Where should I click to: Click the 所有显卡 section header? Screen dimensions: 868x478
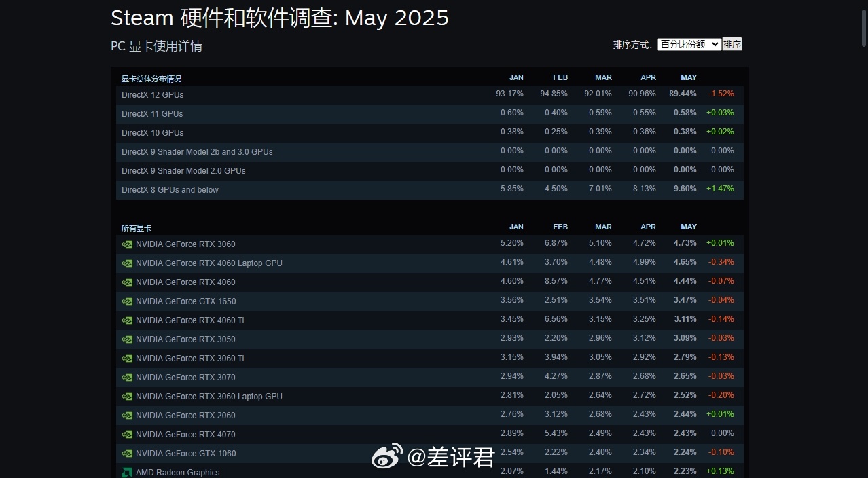137,228
